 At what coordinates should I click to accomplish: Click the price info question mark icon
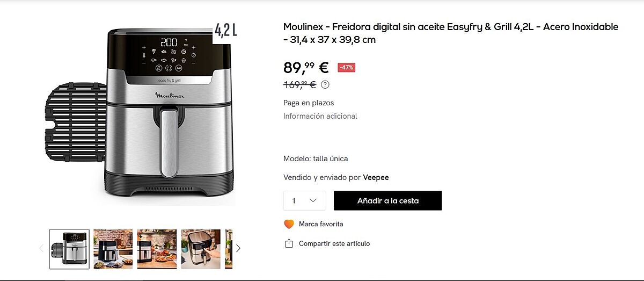tap(325, 84)
